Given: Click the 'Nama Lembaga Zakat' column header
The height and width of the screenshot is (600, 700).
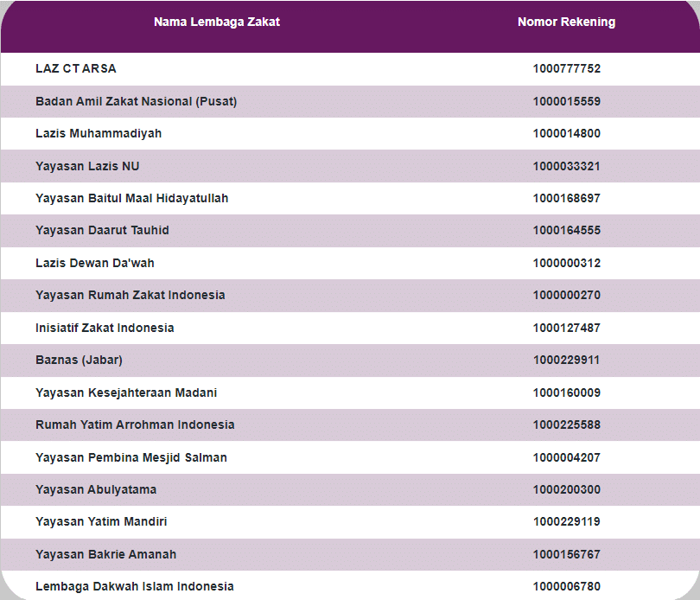Looking at the screenshot, I should pos(217,22).
